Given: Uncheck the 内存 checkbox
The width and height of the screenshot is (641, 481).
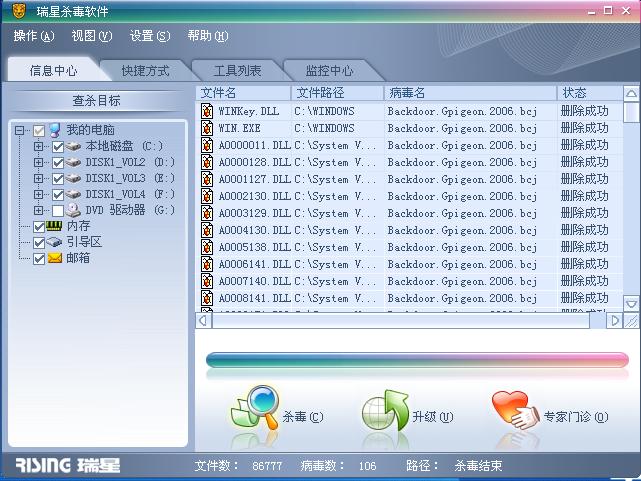Looking at the screenshot, I should pyautogui.click(x=39, y=227).
